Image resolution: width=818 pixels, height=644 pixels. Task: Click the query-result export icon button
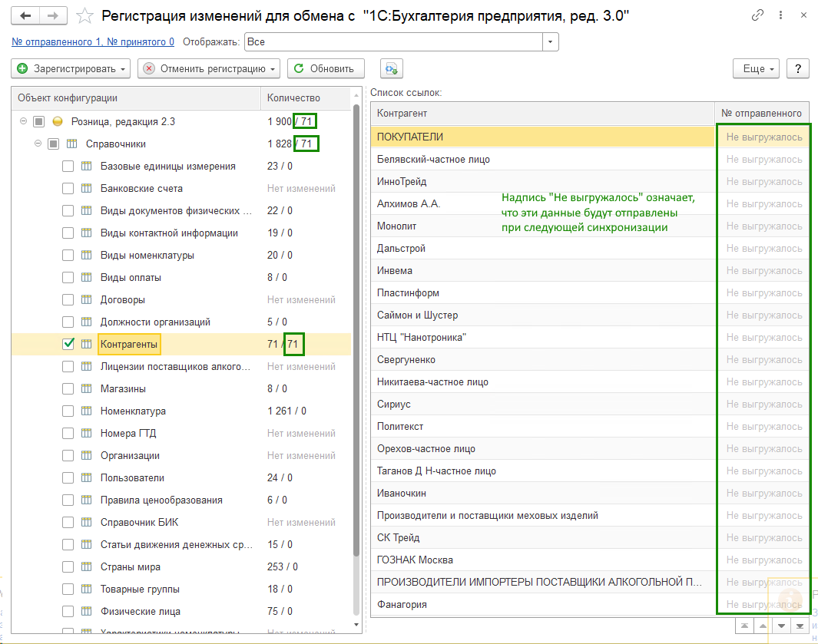[391, 69]
